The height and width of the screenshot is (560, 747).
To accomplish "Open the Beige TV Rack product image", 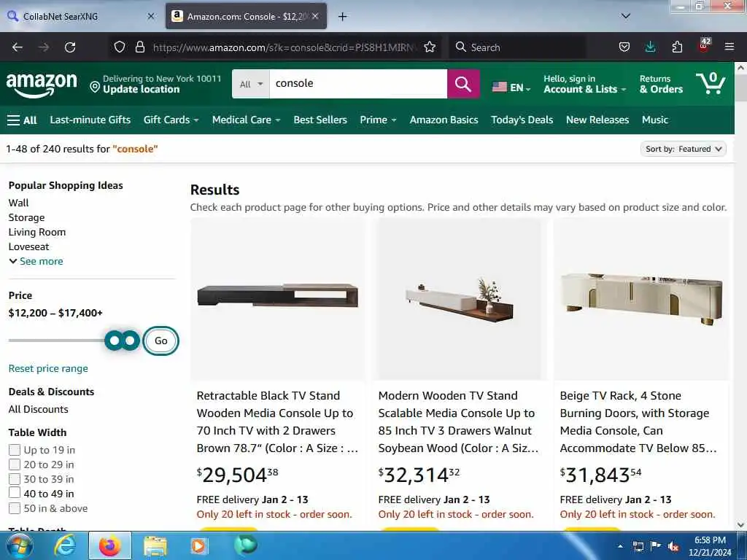I will click(641, 299).
